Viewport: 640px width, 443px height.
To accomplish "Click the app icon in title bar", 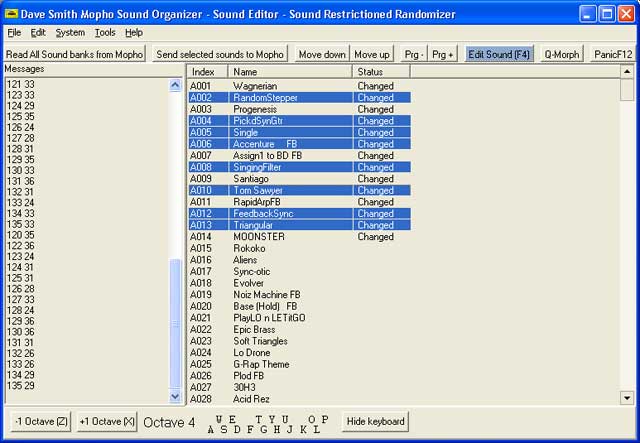I will pyautogui.click(x=11, y=14).
